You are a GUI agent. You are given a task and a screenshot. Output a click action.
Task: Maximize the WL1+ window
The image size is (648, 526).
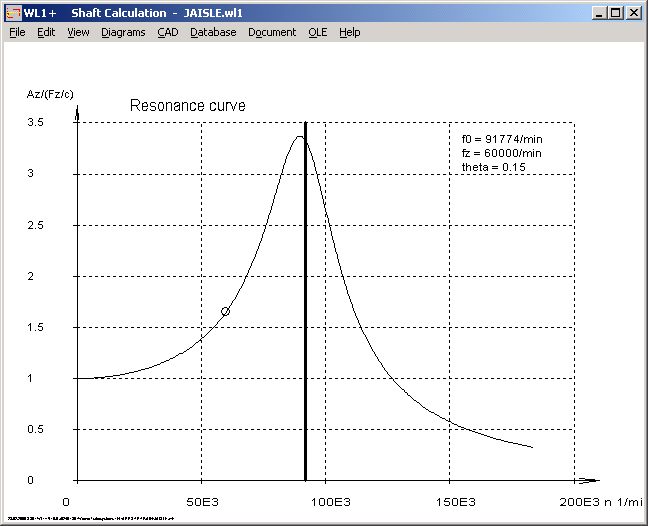(615, 13)
